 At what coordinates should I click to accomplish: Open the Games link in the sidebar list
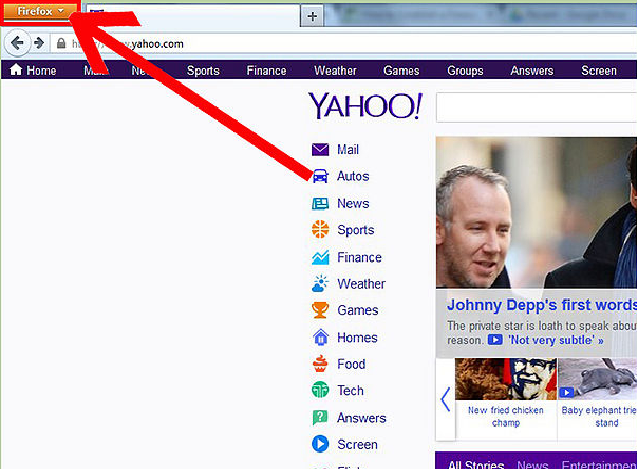[358, 310]
